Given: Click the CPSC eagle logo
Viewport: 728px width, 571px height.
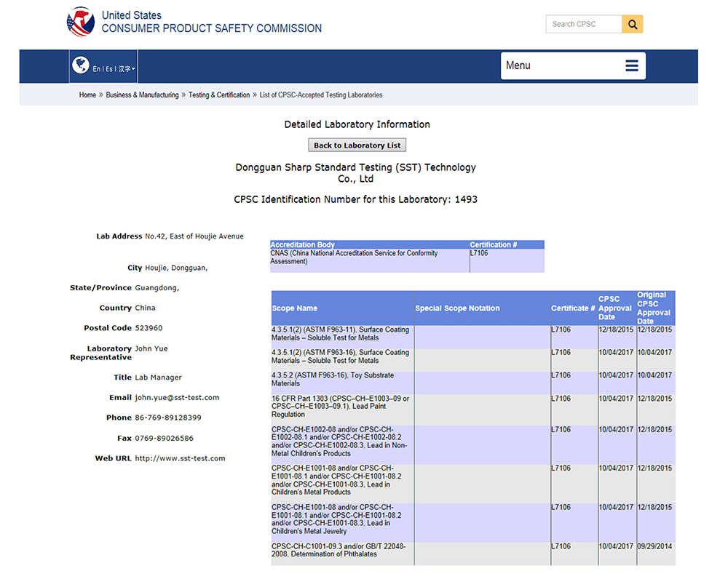Looking at the screenshot, I should coord(81,22).
